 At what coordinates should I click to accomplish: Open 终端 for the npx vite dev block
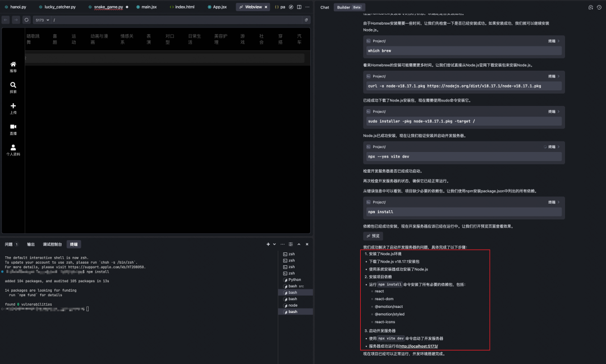pos(554,147)
